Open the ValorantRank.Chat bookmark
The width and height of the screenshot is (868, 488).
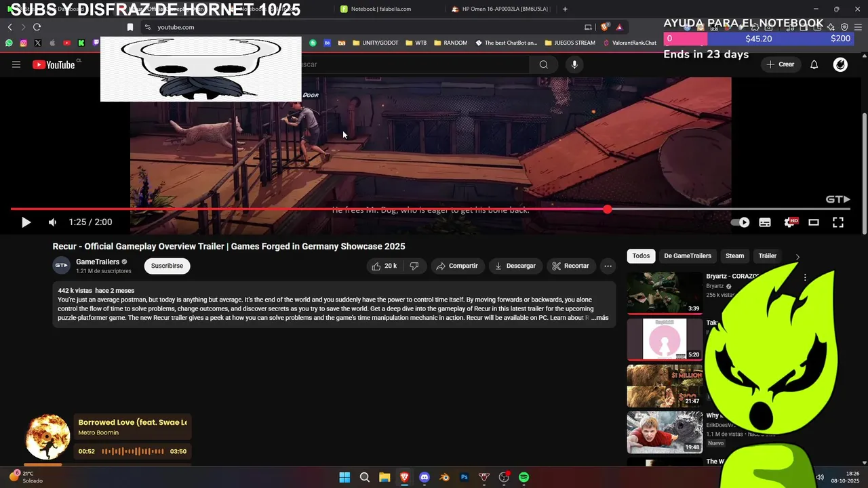pos(630,43)
